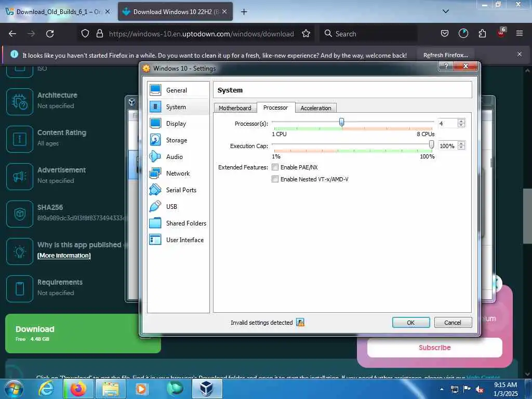Click Cancel in Settings dialog
Image resolution: width=532 pixels, height=399 pixels.
tap(453, 322)
